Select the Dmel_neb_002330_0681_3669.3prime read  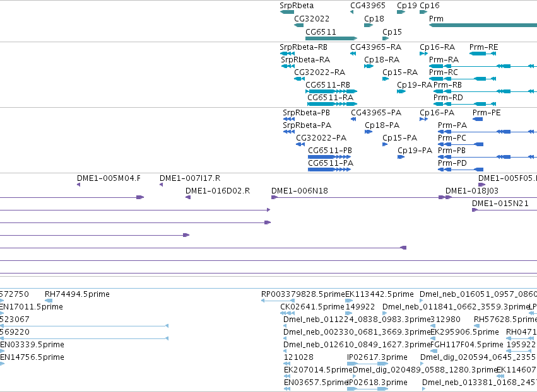pyautogui.click(x=285, y=338)
